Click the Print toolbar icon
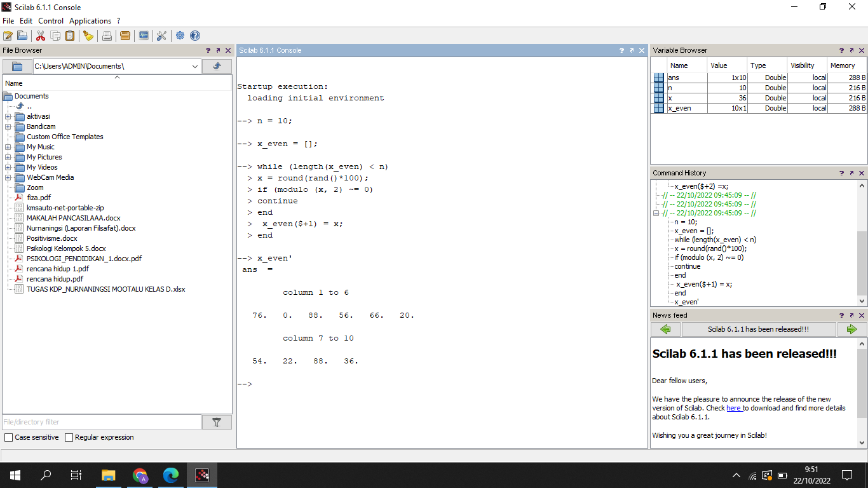The image size is (868, 488). click(107, 36)
